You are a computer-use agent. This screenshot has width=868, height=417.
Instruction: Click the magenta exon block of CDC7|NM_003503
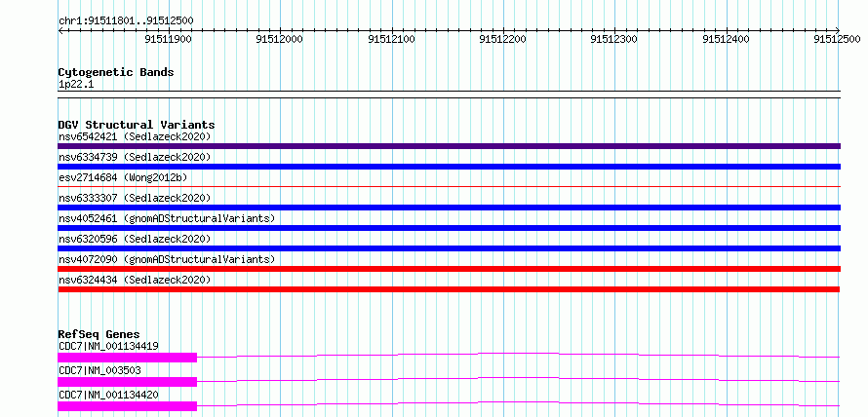(128, 382)
